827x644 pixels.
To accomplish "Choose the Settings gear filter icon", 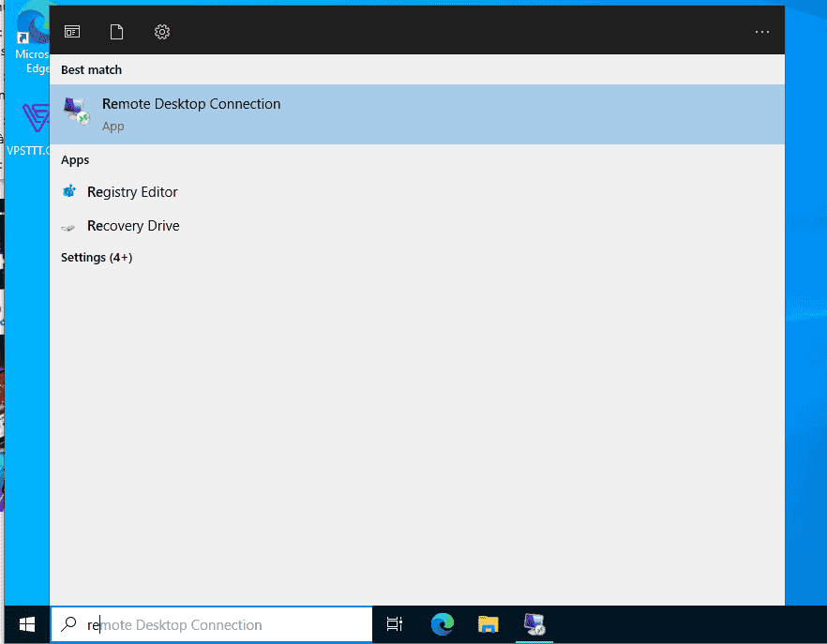I will point(162,32).
